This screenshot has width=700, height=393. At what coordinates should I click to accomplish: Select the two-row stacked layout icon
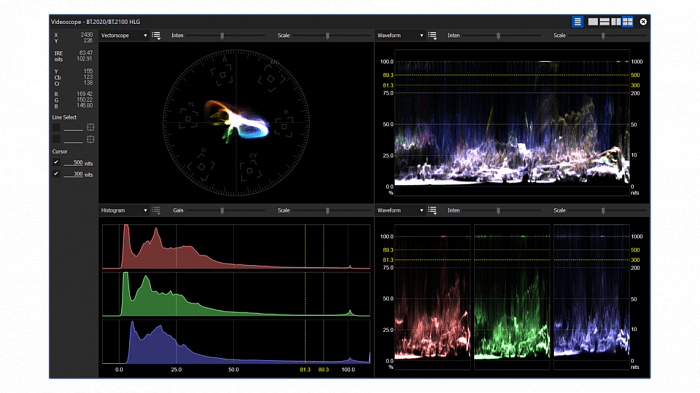coord(604,21)
